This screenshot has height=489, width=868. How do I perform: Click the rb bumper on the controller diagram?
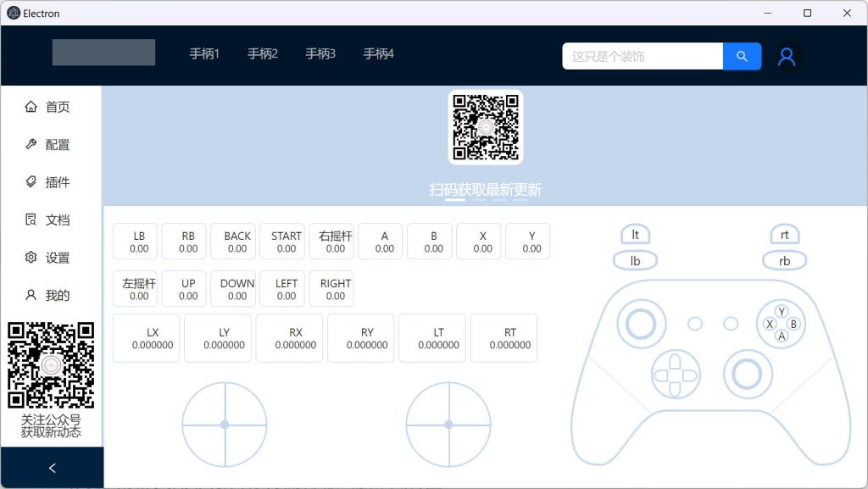[x=784, y=260]
